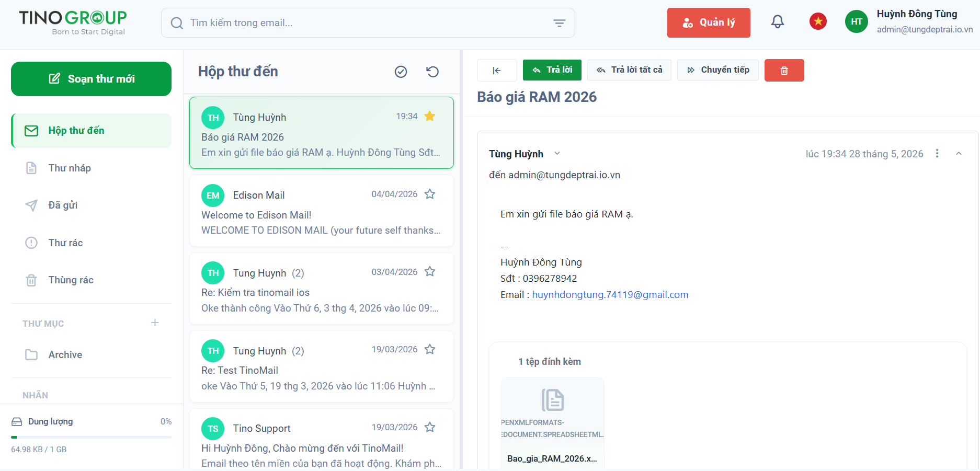Open HT user avatar menu

[856, 21]
